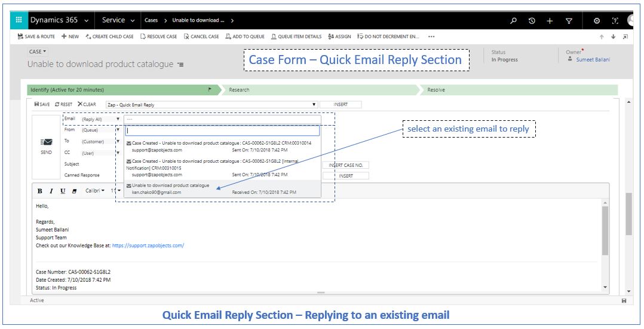Click Reset in quick email section

pos(64,105)
